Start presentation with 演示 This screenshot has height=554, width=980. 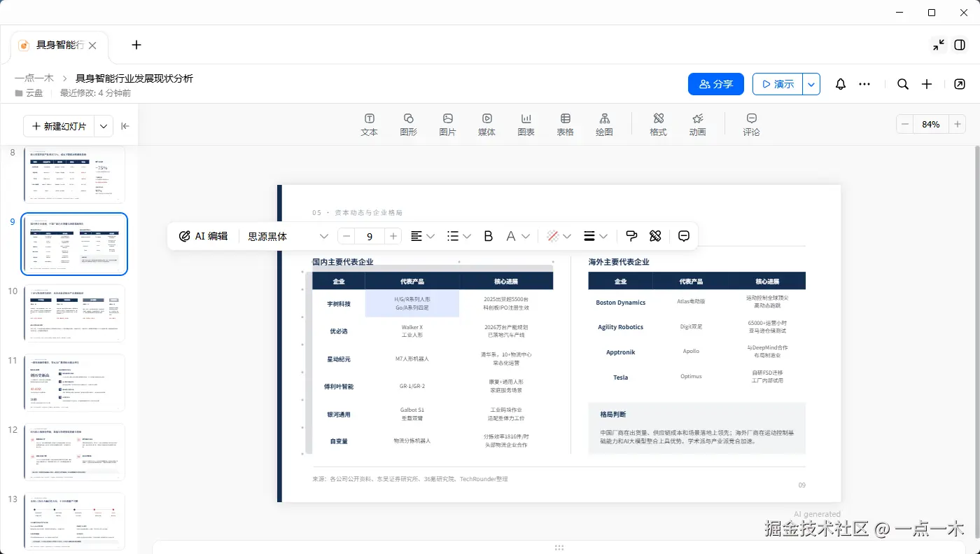(778, 84)
